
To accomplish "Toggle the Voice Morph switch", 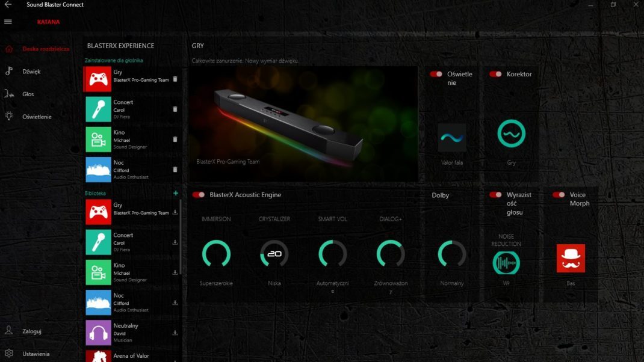I will coord(559,195).
